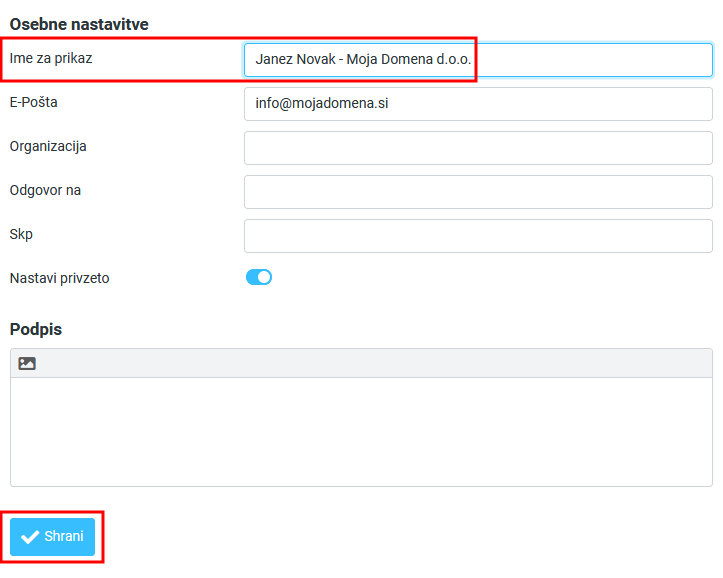Image resolution: width=723 pixels, height=578 pixels.
Task: Click the Nastavi privzeto label
Action: 60,278
